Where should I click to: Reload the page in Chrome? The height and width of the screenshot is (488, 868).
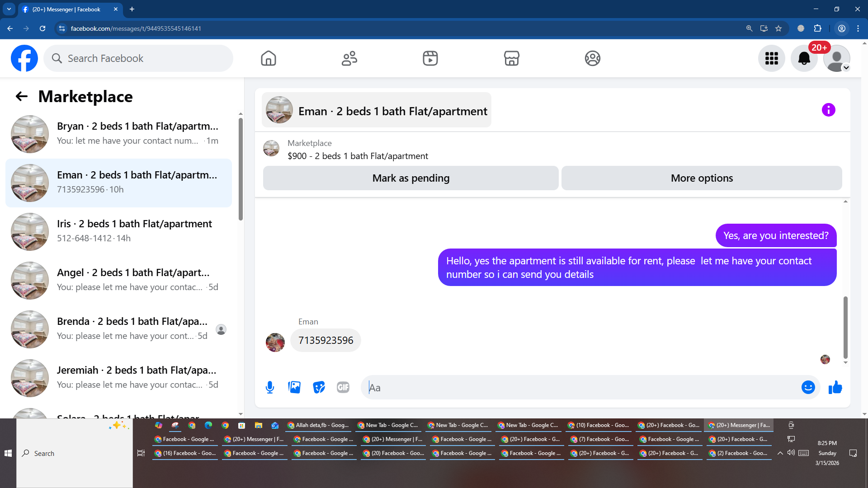click(x=42, y=28)
